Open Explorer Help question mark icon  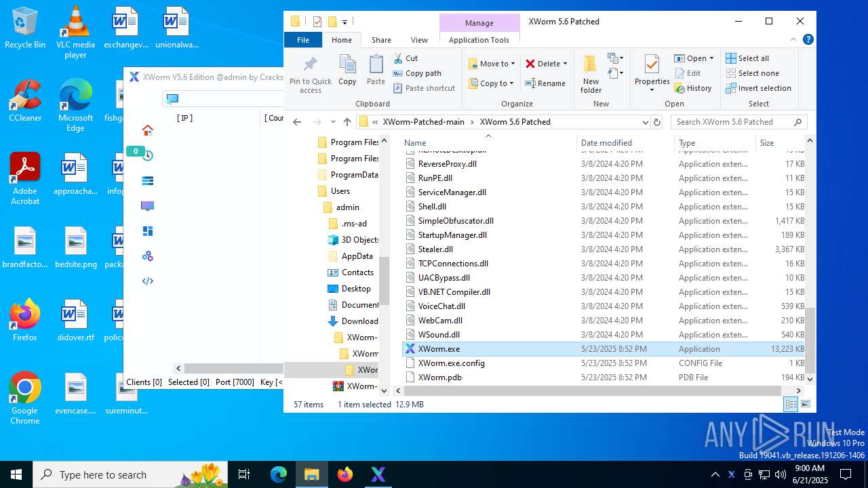pyautogui.click(x=808, y=40)
